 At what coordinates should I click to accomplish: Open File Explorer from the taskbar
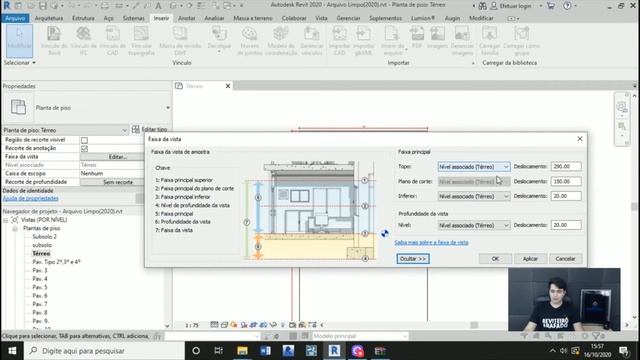click(242, 351)
